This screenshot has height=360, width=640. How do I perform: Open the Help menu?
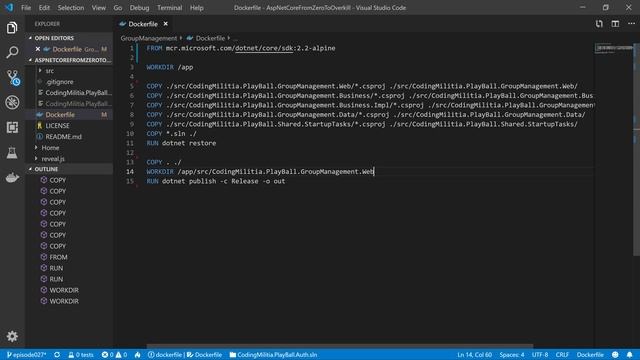pos(196,8)
